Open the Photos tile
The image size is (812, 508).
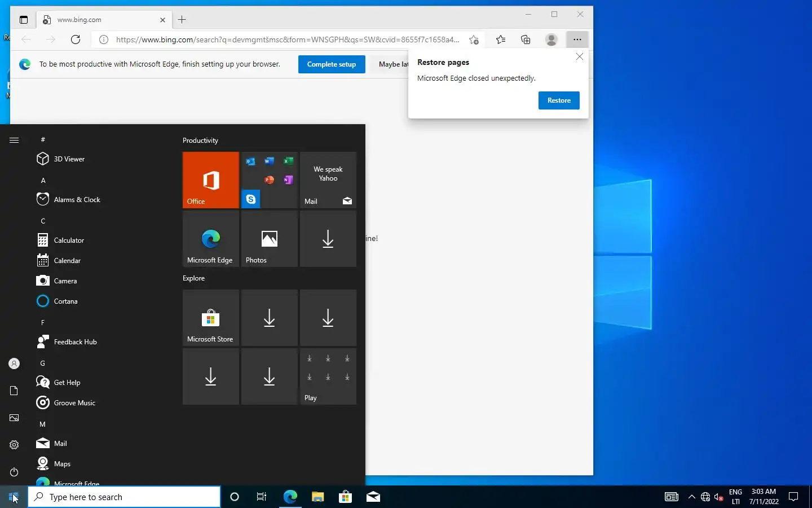tap(270, 239)
